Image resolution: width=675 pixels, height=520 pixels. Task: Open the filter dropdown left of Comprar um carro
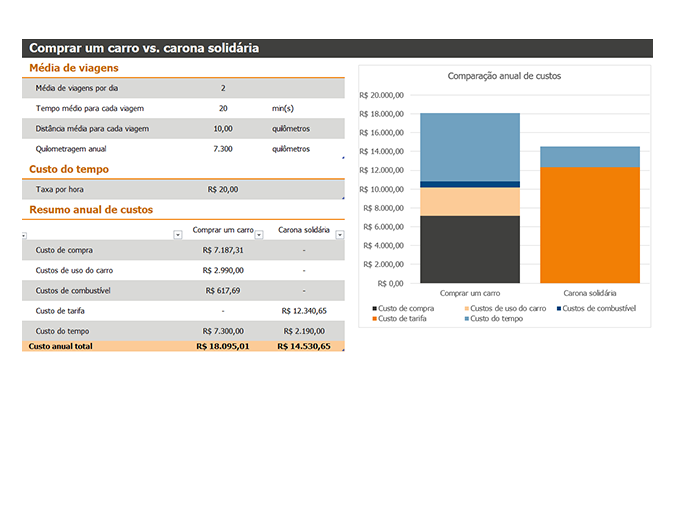(x=177, y=235)
